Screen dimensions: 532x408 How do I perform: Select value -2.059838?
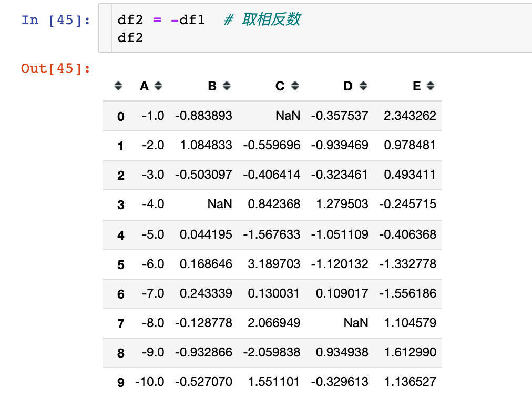tap(272, 352)
